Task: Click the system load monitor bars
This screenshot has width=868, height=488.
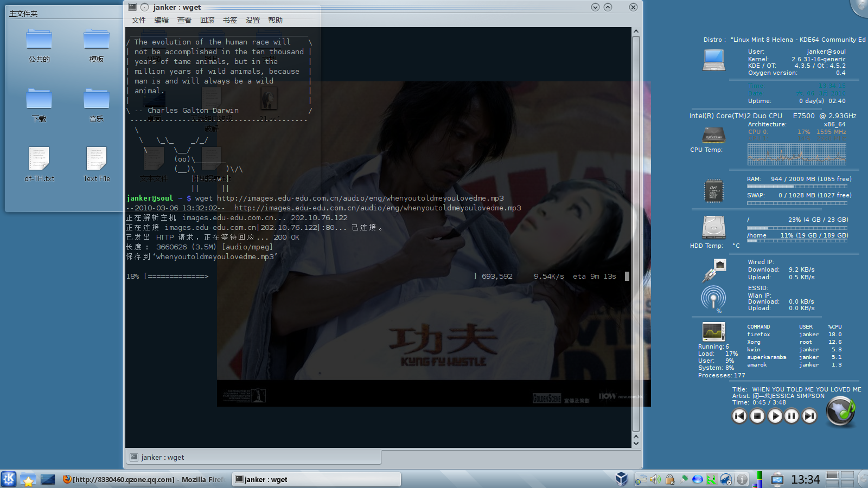Action: [x=758, y=479]
